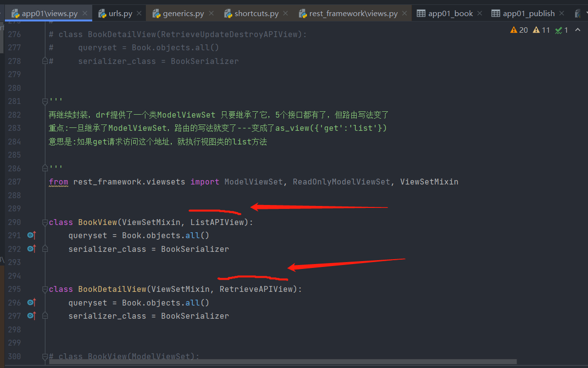The width and height of the screenshot is (588, 368).
Task: Collapse the BookView class fold marker, line 290
Action: click(45, 222)
